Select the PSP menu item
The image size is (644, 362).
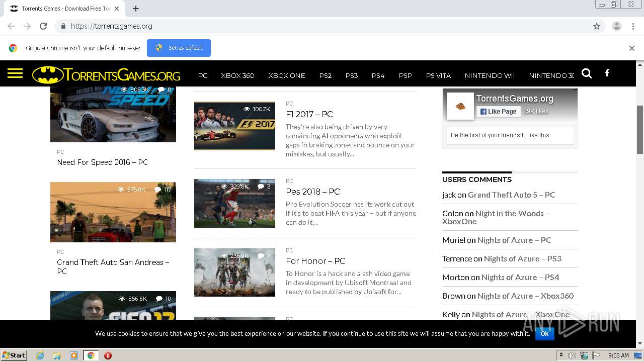click(406, 75)
